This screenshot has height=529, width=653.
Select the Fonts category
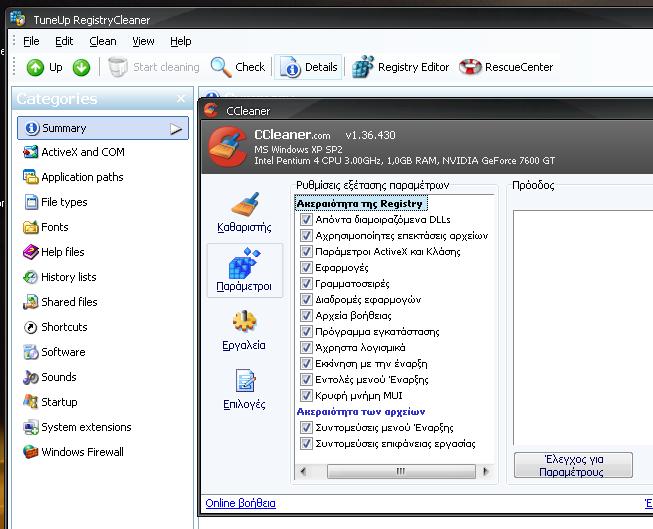point(46,227)
